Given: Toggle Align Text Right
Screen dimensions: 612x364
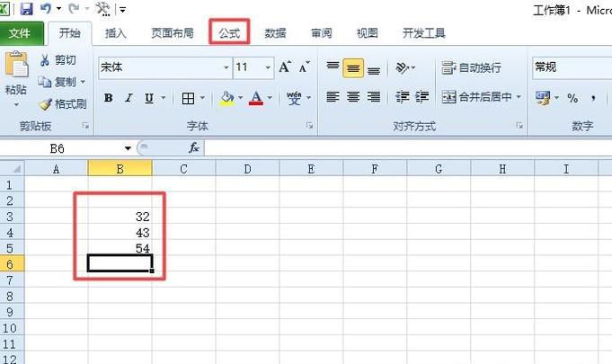Looking at the screenshot, I should click(x=374, y=97).
